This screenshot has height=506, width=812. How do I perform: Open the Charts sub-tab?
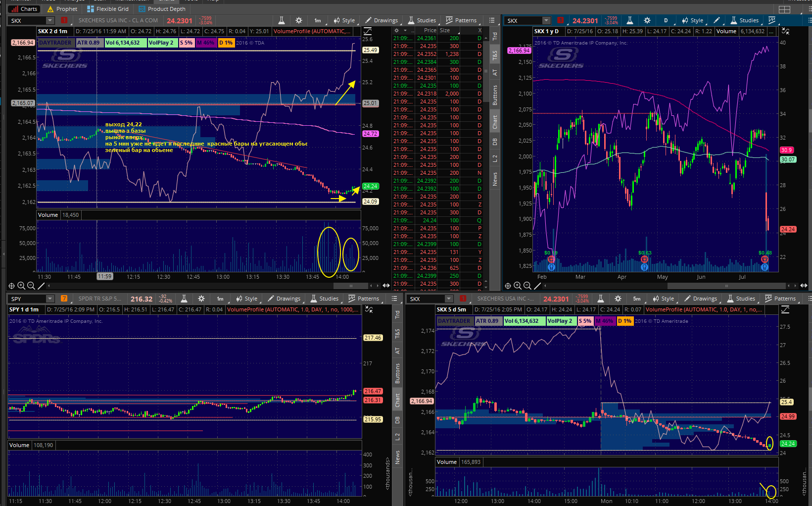(24, 9)
